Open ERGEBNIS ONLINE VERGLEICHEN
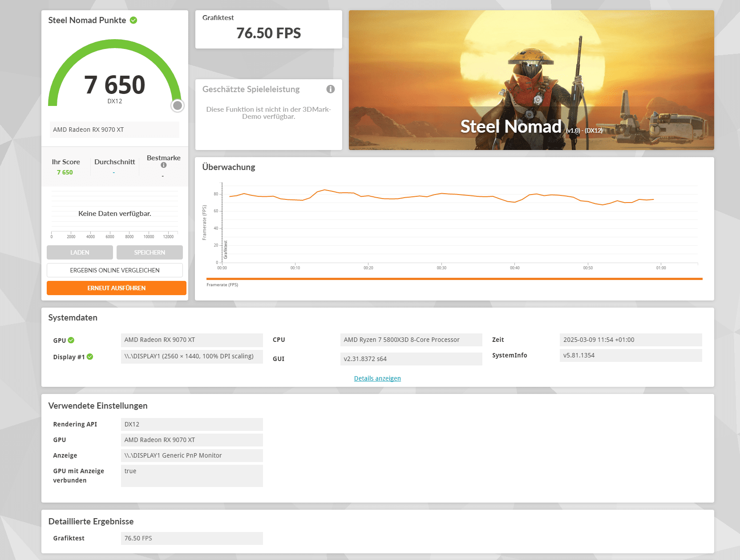The image size is (740, 560). (x=115, y=270)
